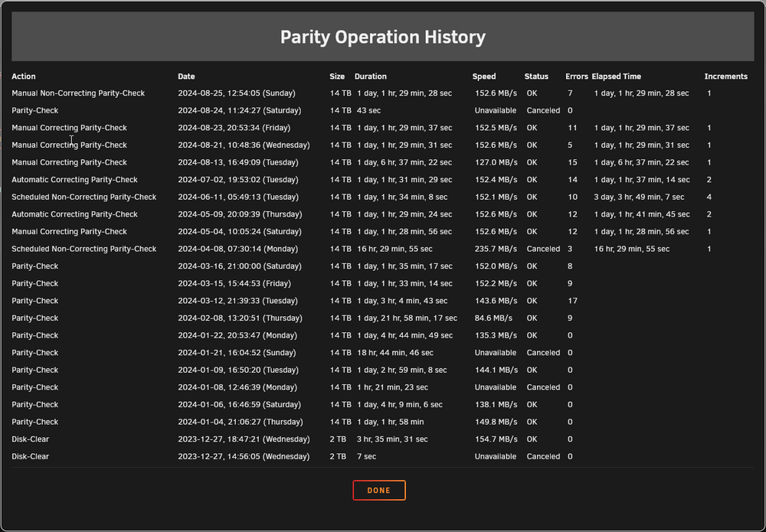Click the 84.6 MB/s speed value
The height and width of the screenshot is (532, 766).
(x=493, y=318)
